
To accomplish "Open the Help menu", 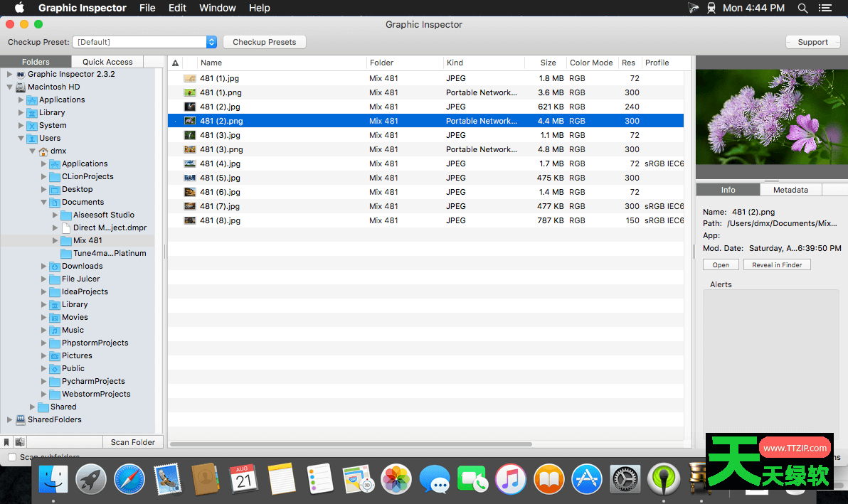I will (x=259, y=8).
